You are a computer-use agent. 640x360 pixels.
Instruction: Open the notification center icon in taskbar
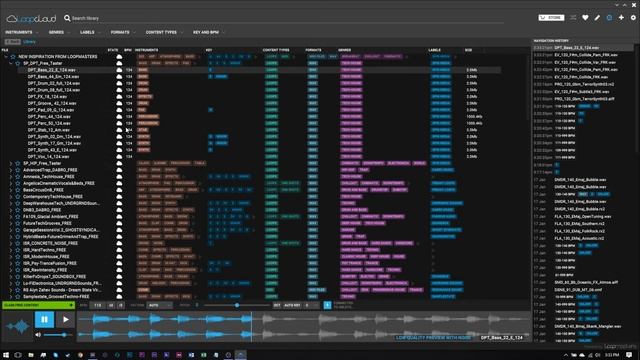click(629, 355)
